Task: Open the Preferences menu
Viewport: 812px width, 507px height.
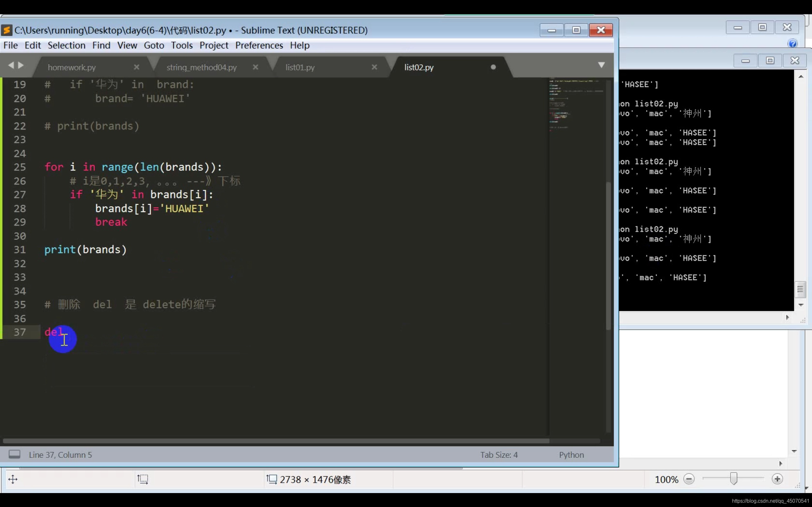Action: click(x=259, y=45)
